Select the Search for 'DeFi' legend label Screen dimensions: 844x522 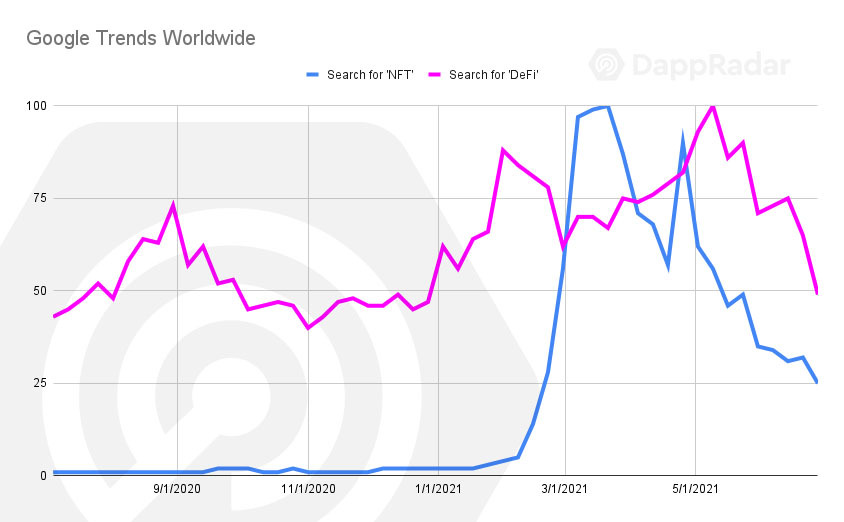[494, 75]
